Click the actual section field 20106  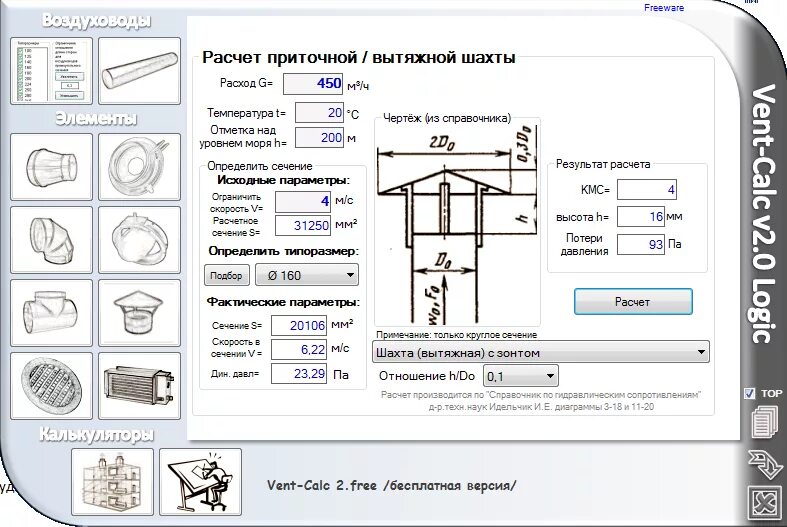[299, 325]
